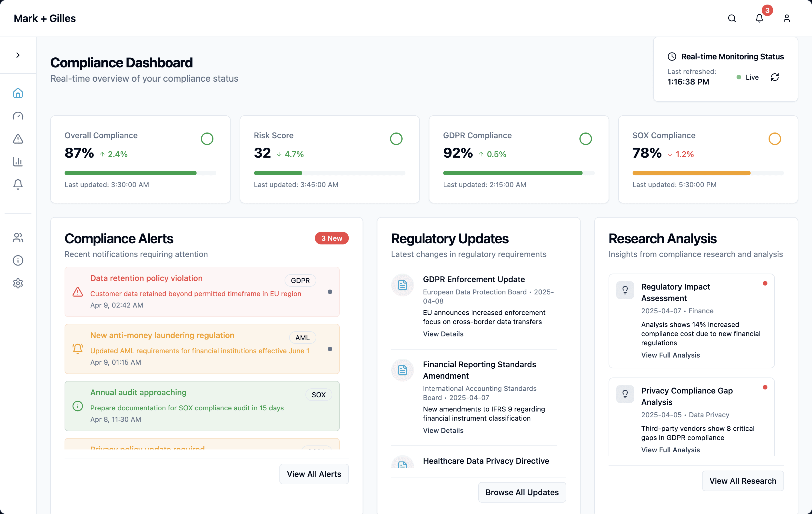812x514 pixels.
Task: Expand the collapsed sidebar chevron
Action: [18, 55]
